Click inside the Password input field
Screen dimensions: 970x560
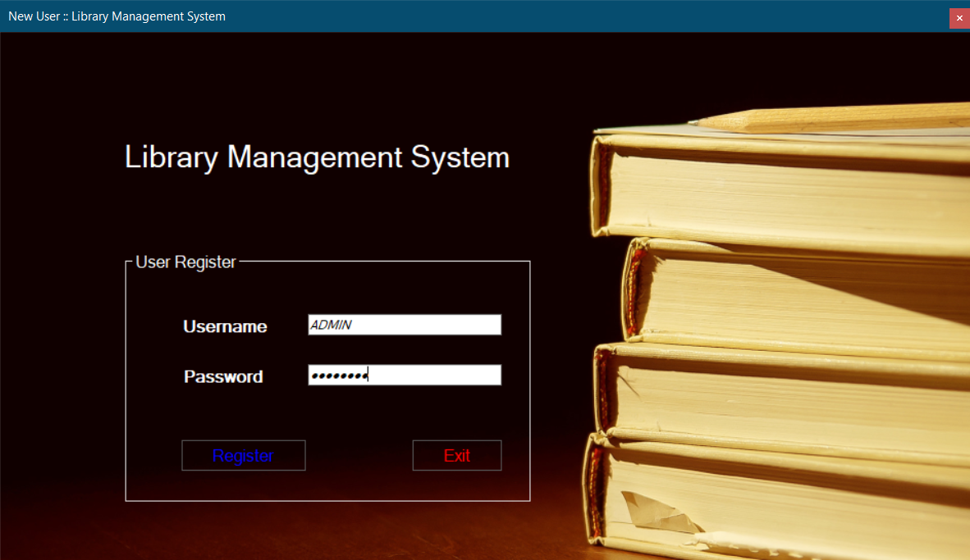pyautogui.click(x=404, y=375)
